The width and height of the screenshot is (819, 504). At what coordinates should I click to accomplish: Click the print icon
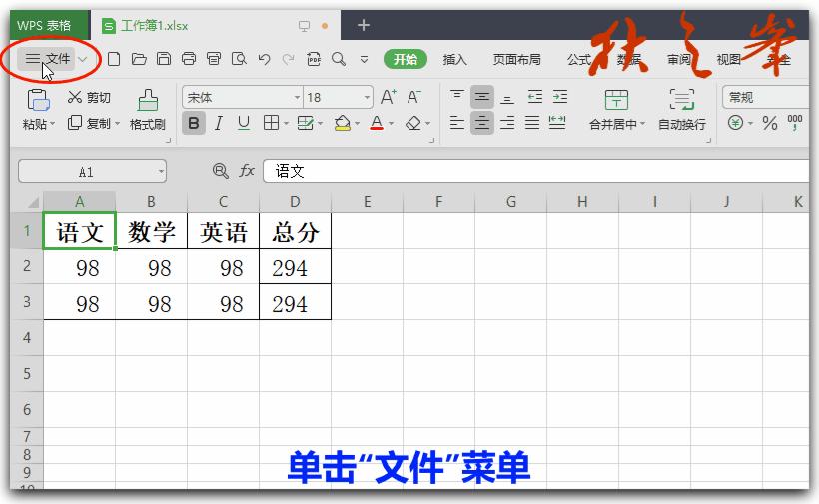point(189,59)
